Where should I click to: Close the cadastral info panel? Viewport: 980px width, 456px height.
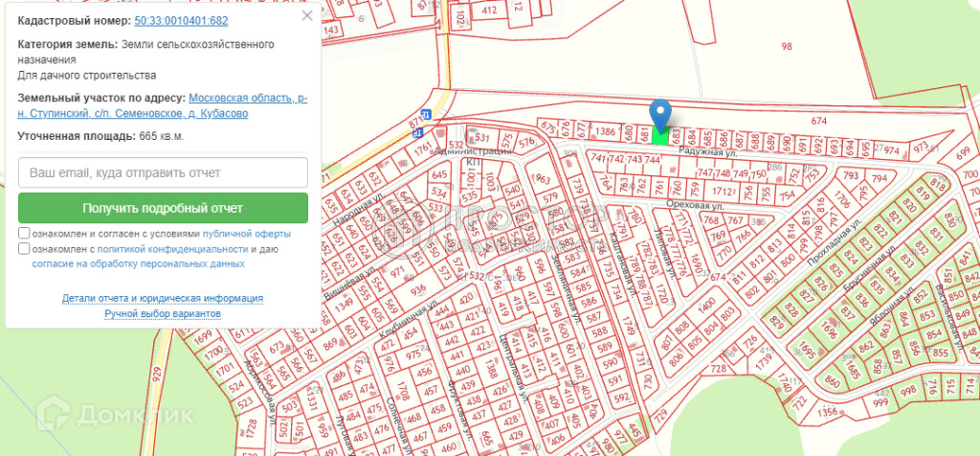307,15
